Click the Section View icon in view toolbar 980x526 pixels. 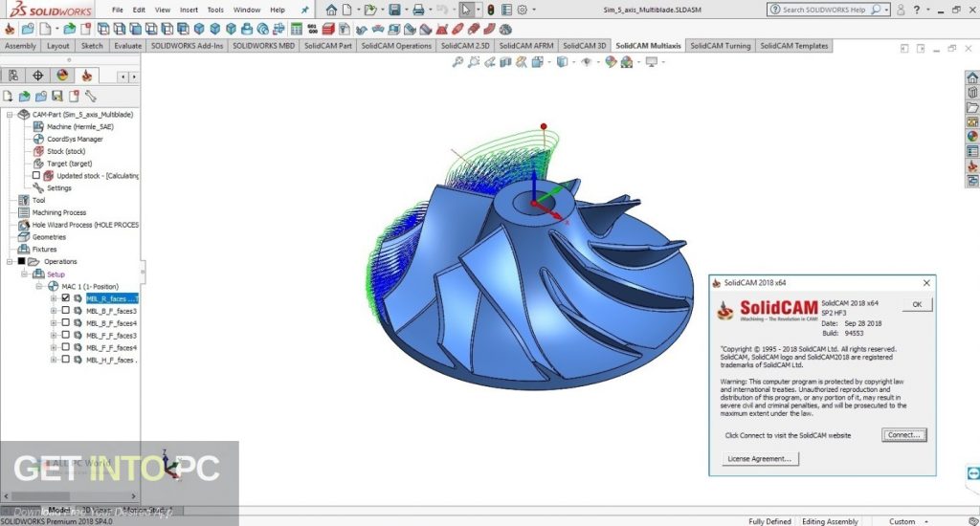505,62
